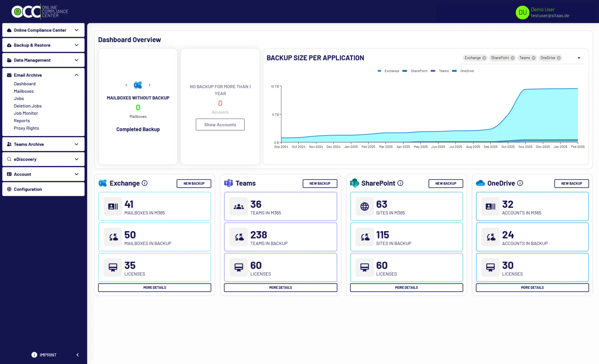This screenshot has height=364, width=599.
Task: Remove the Exchange filter chip
Action: coord(484,58)
